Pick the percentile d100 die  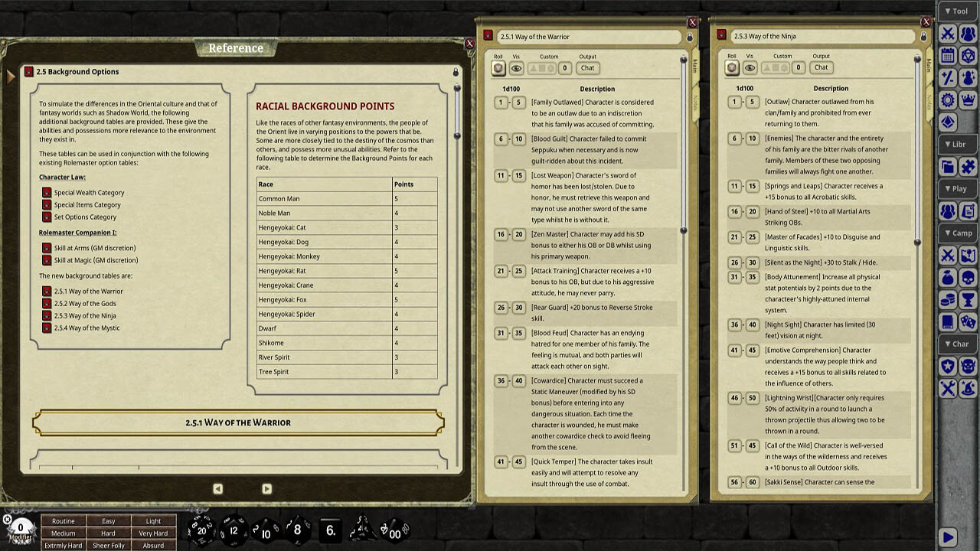tap(395, 530)
